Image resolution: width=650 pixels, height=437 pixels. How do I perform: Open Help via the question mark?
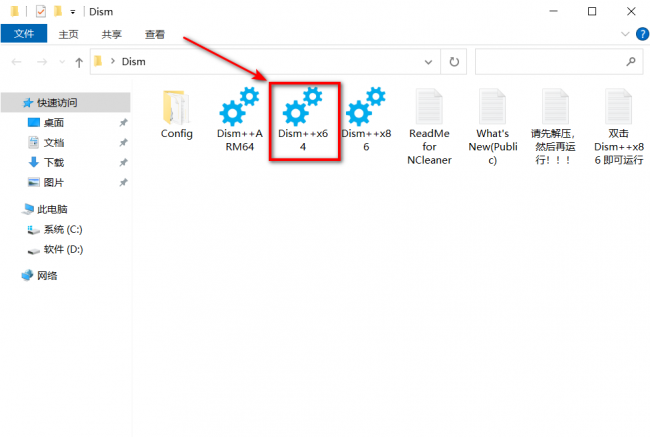[x=643, y=34]
